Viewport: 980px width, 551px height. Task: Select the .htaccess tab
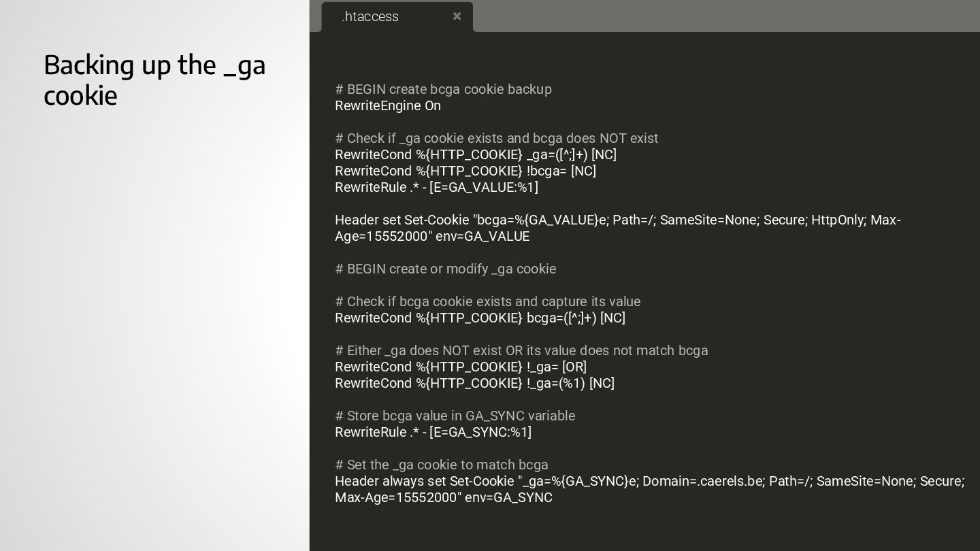370,16
